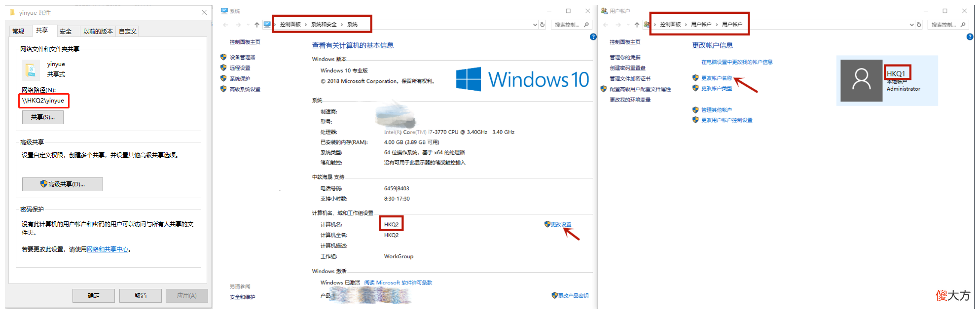
Task: Click the 共享(S)... button
Action: [43, 117]
